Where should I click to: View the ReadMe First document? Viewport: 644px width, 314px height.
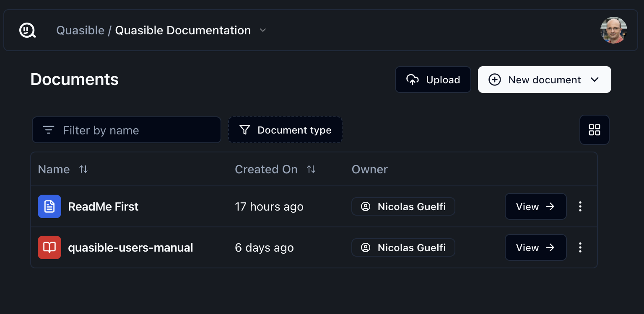535,206
